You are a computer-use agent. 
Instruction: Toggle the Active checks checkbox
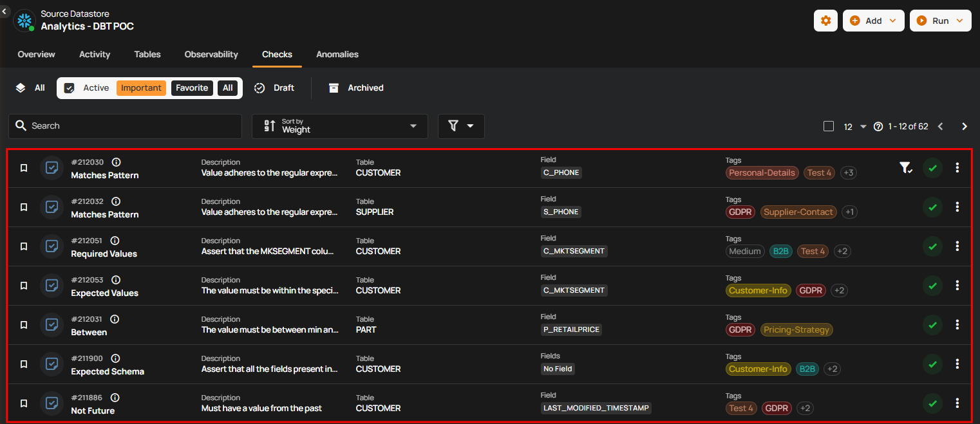68,88
